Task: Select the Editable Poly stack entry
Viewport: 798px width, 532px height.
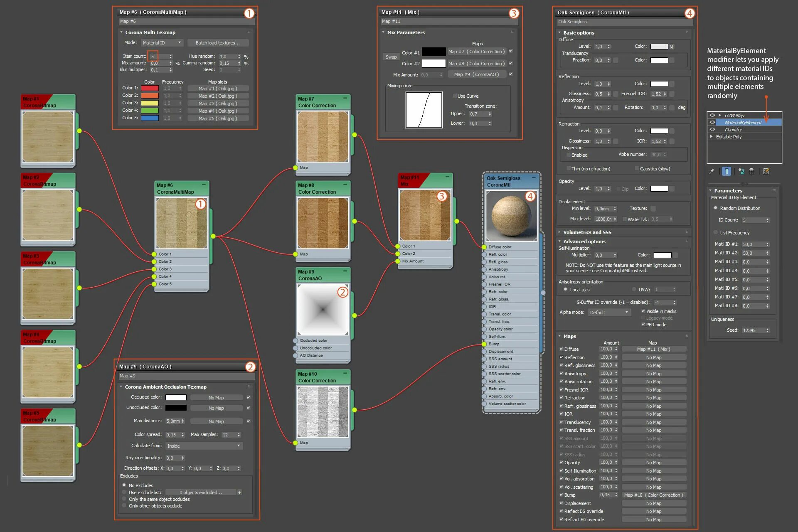Action: 729,137
